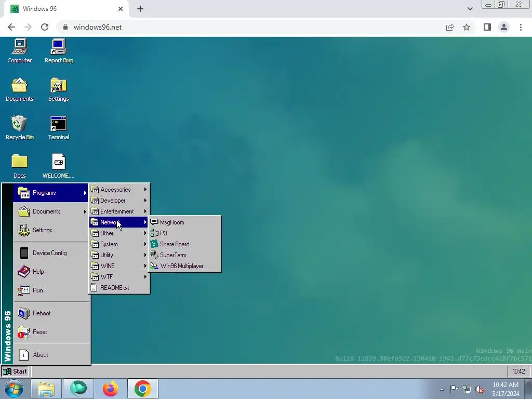The image size is (532, 399).
Task: Launch the Terminal desktop shortcut
Action: [x=58, y=128]
